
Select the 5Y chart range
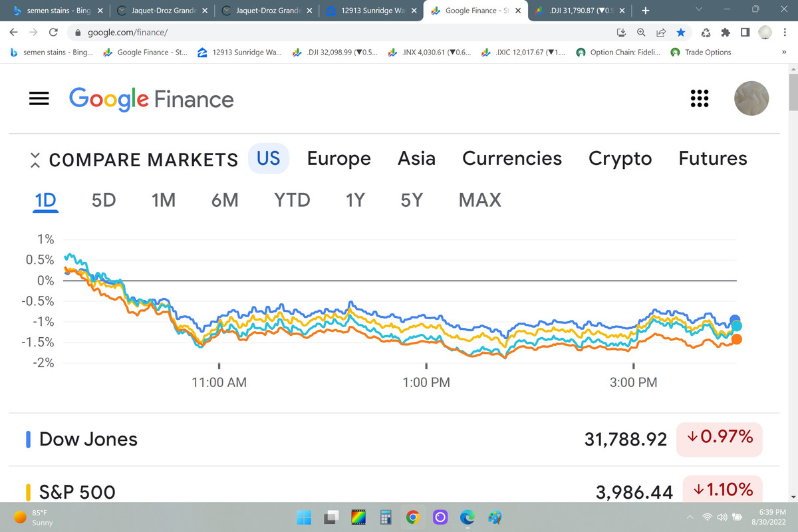tap(412, 199)
